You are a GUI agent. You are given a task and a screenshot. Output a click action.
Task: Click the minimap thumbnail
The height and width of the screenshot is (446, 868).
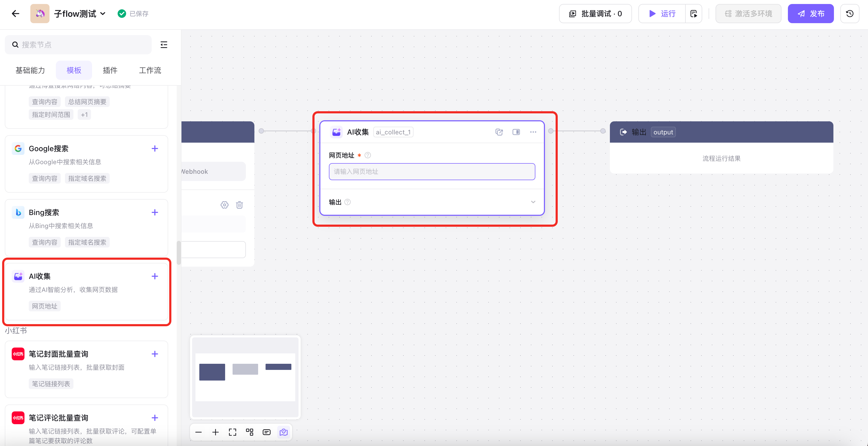[x=245, y=377]
